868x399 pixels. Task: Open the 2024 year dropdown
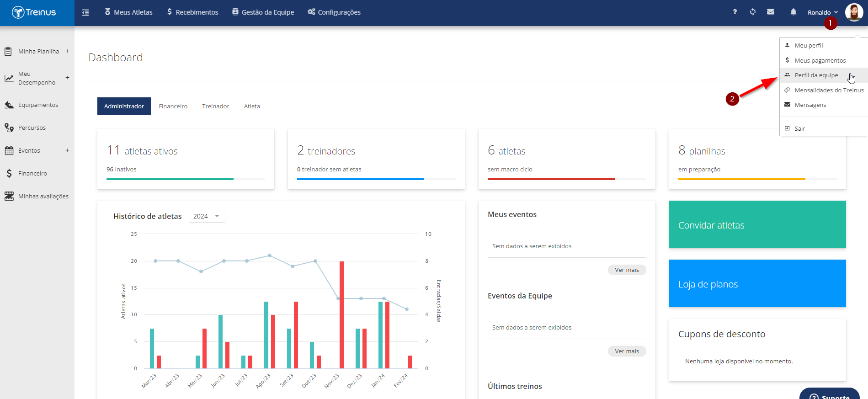click(x=207, y=216)
